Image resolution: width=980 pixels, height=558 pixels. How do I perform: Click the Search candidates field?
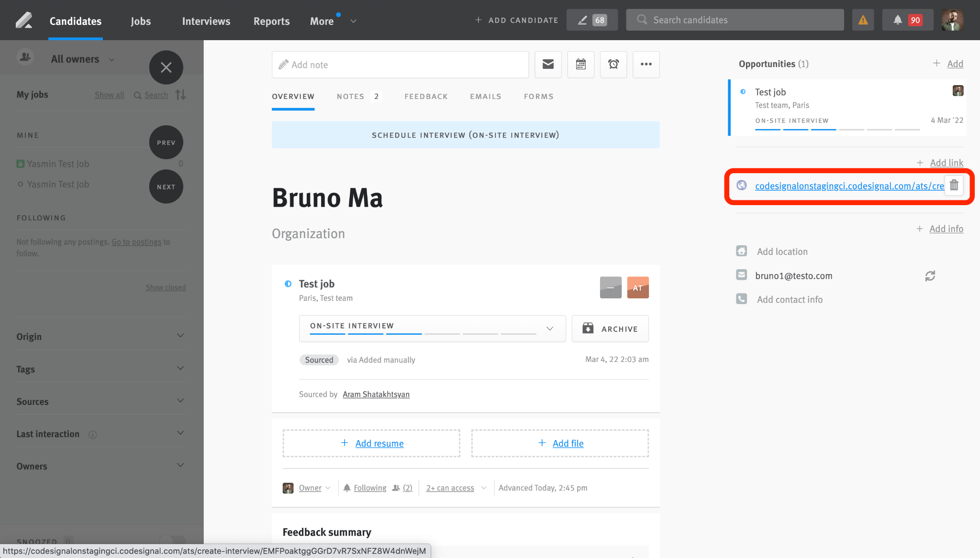point(735,20)
